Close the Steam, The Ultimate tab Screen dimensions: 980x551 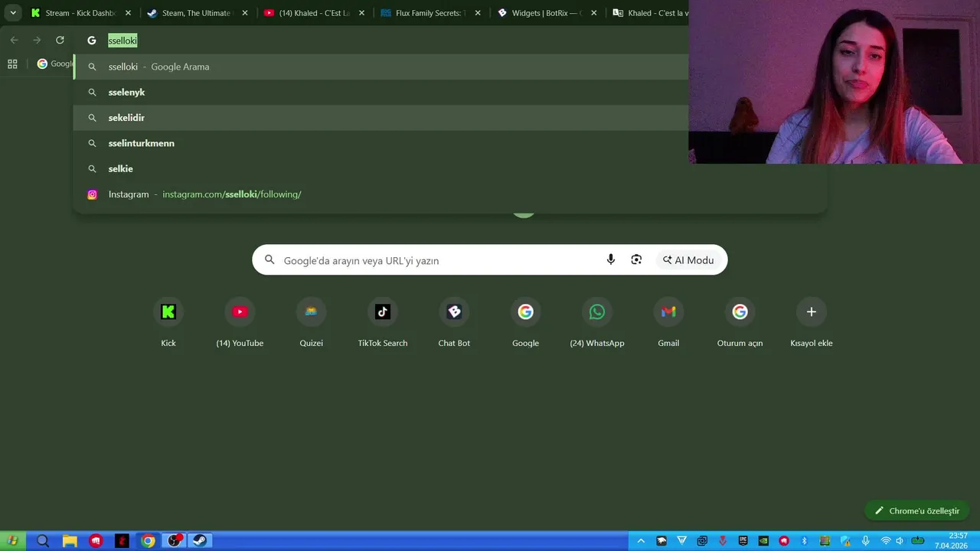(244, 13)
